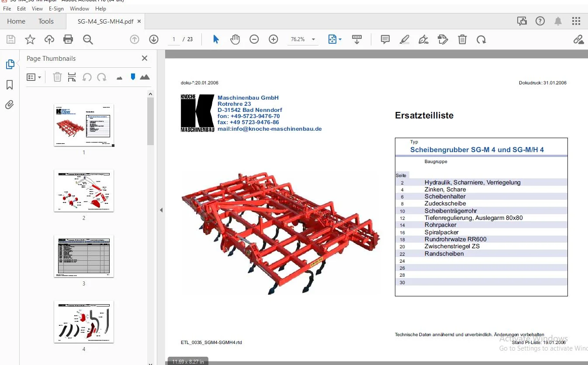Zoom out with minus icon

coord(254,39)
